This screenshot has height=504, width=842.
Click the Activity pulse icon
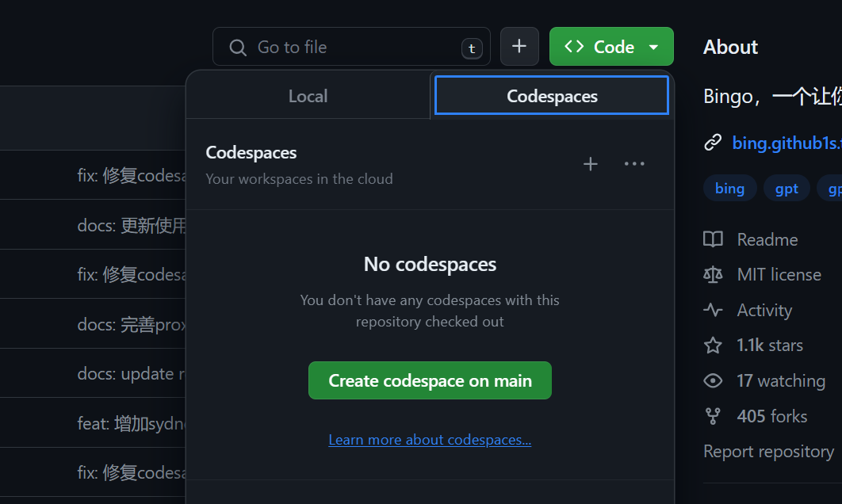point(713,310)
